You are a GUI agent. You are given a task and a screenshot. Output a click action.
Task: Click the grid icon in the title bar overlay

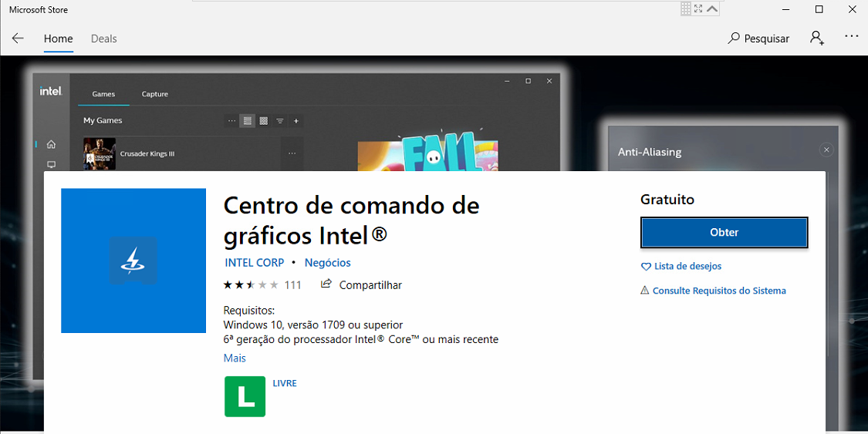tap(686, 8)
